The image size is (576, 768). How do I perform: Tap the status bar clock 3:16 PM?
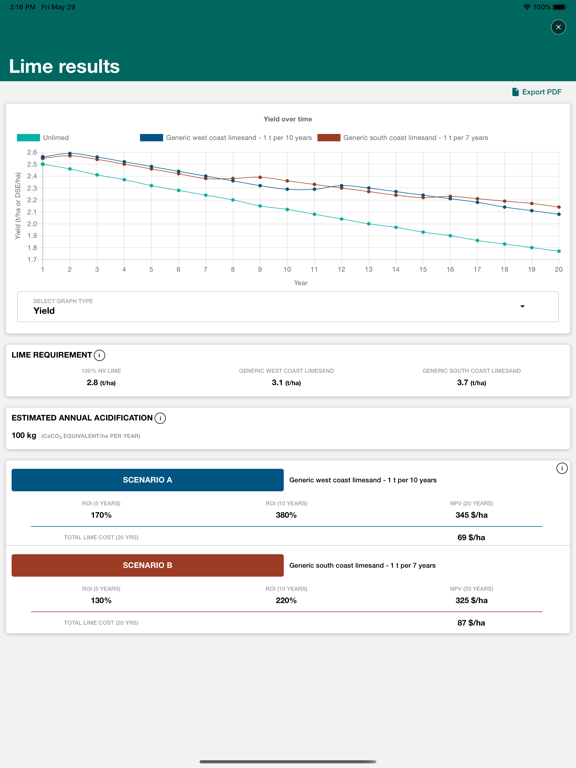[x=22, y=7]
